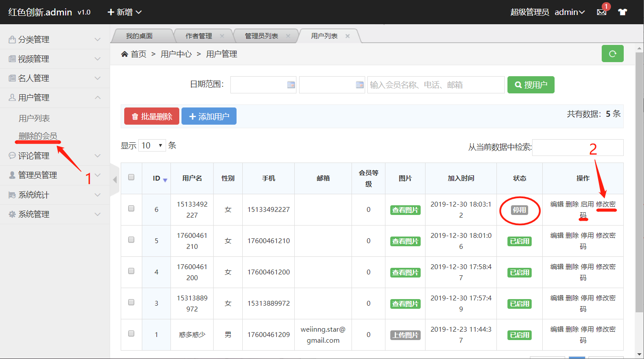Expand the 分类管理 menu chevron
The image size is (644, 359).
(x=98, y=40)
